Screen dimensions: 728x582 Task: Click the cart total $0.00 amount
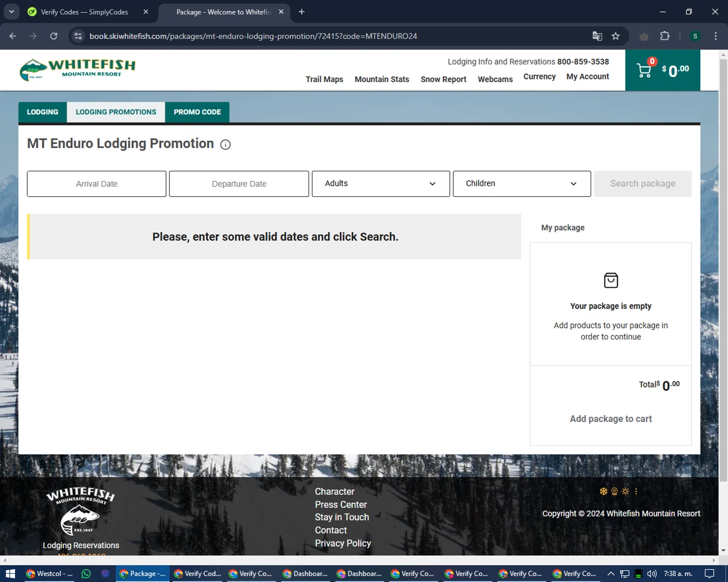pos(676,70)
